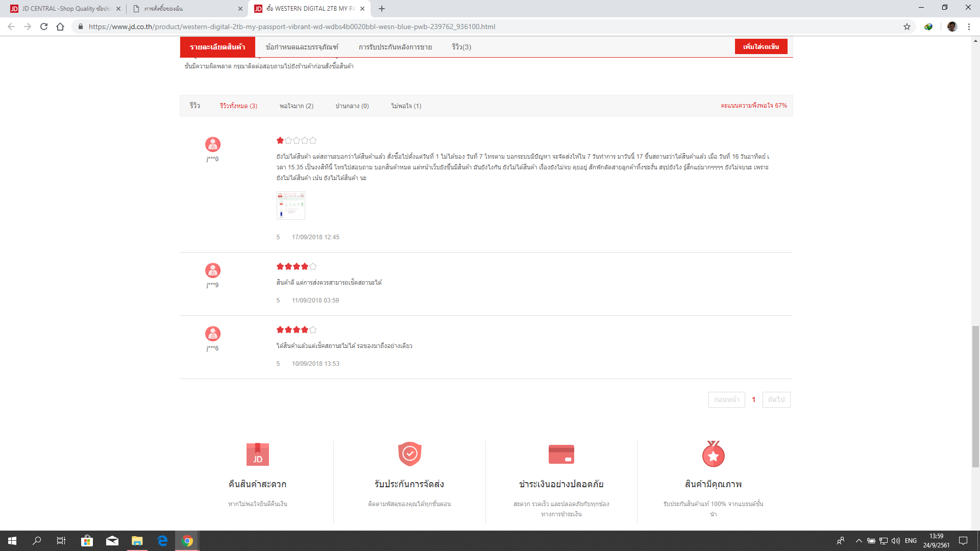Jump to the รีวิว(3) tab
The image size is (980, 551).
461,47
